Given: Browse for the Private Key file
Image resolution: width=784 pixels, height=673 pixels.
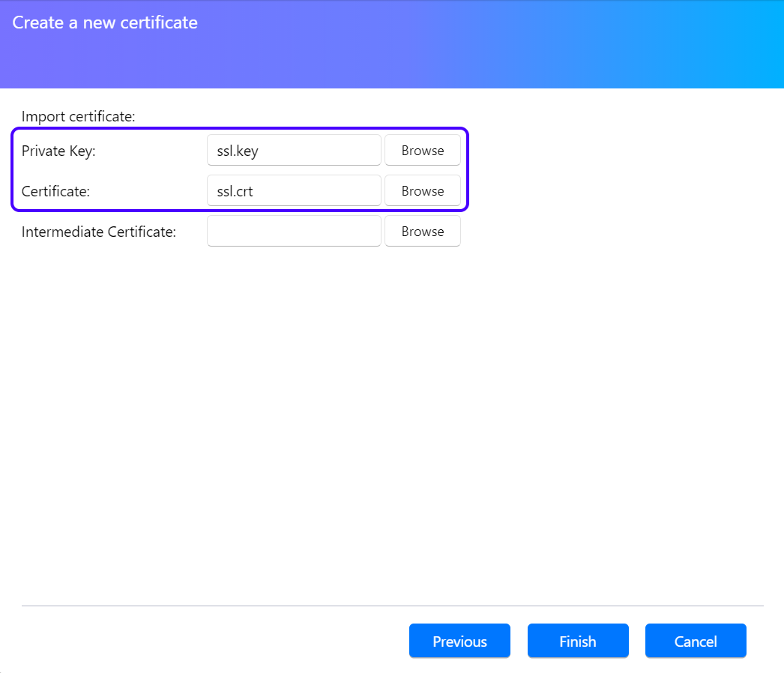Looking at the screenshot, I should click(423, 150).
